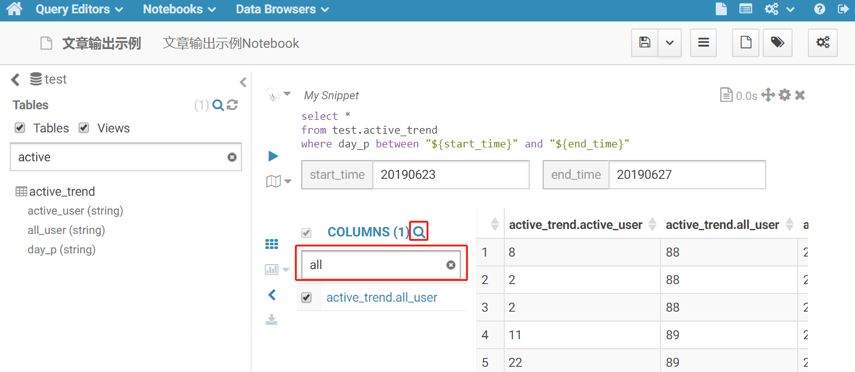
Task: Open the Query Editors menu
Action: (79, 9)
